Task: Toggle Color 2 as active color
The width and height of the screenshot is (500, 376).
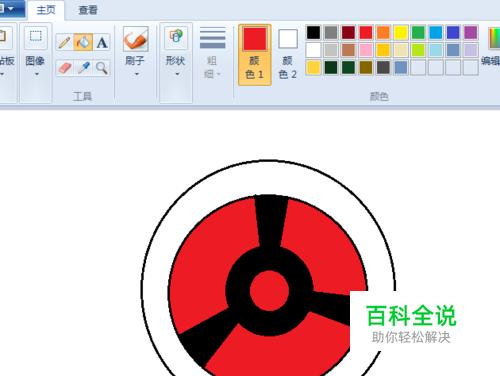Action: tap(288, 55)
